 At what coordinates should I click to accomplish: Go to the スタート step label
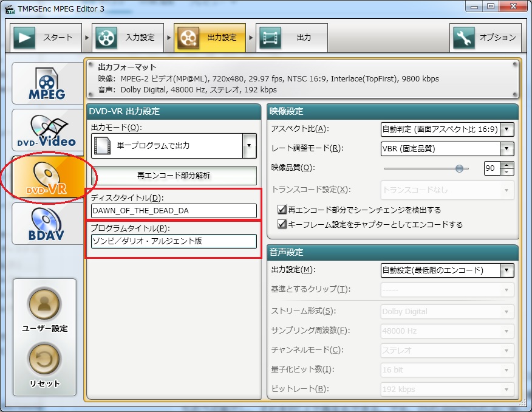[x=58, y=37]
